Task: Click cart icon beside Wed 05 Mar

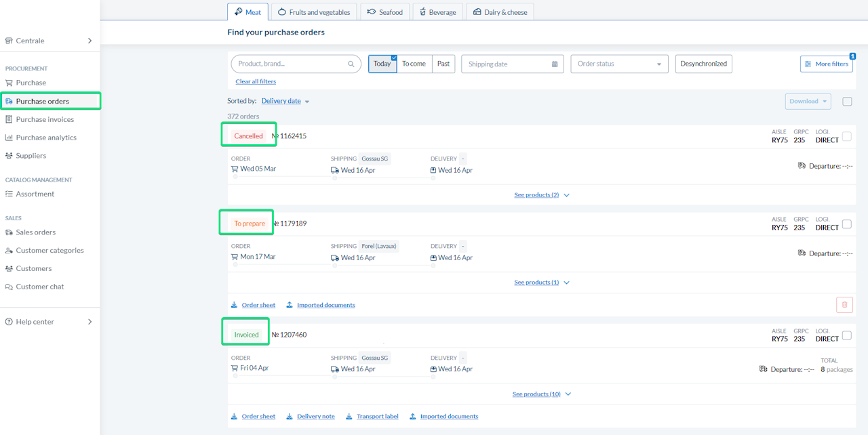Action: (235, 169)
